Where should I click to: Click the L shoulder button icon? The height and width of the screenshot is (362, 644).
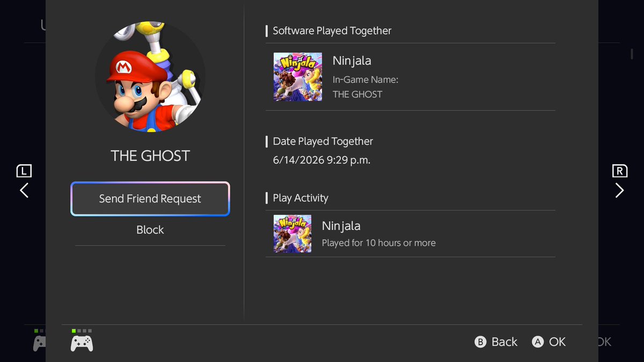pos(24,171)
